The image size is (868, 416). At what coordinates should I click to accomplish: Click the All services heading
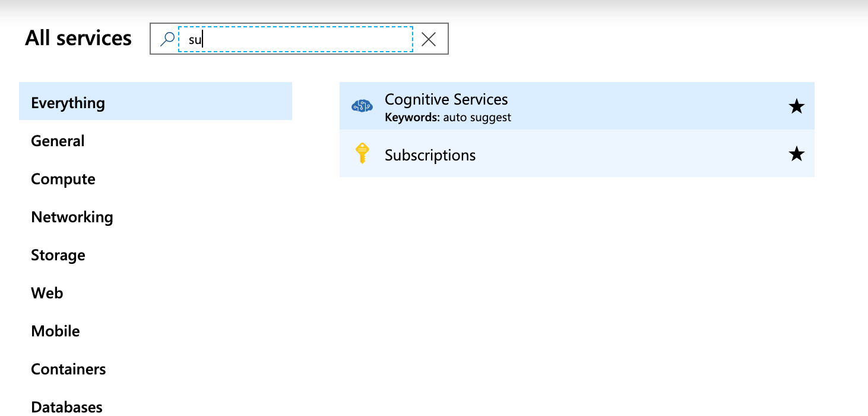click(x=78, y=38)
